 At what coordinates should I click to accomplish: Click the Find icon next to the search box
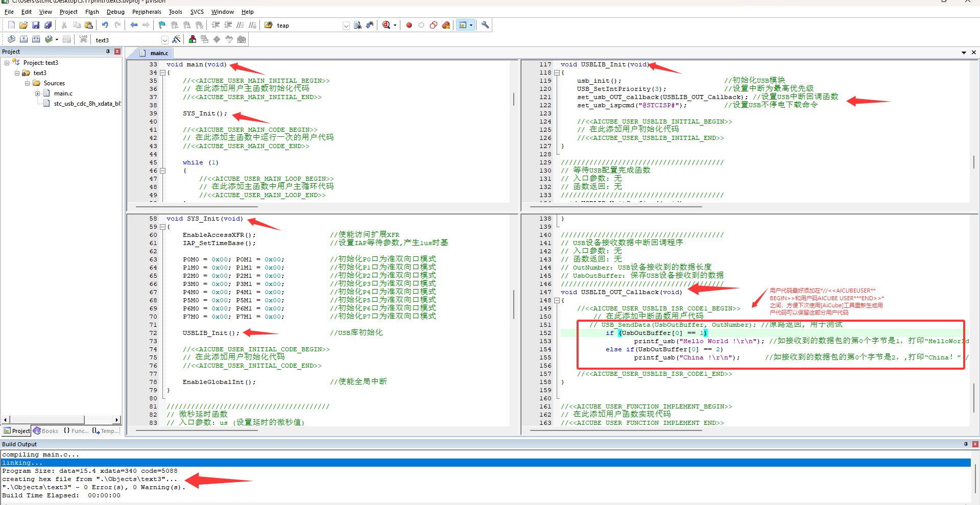pos(357,25)
